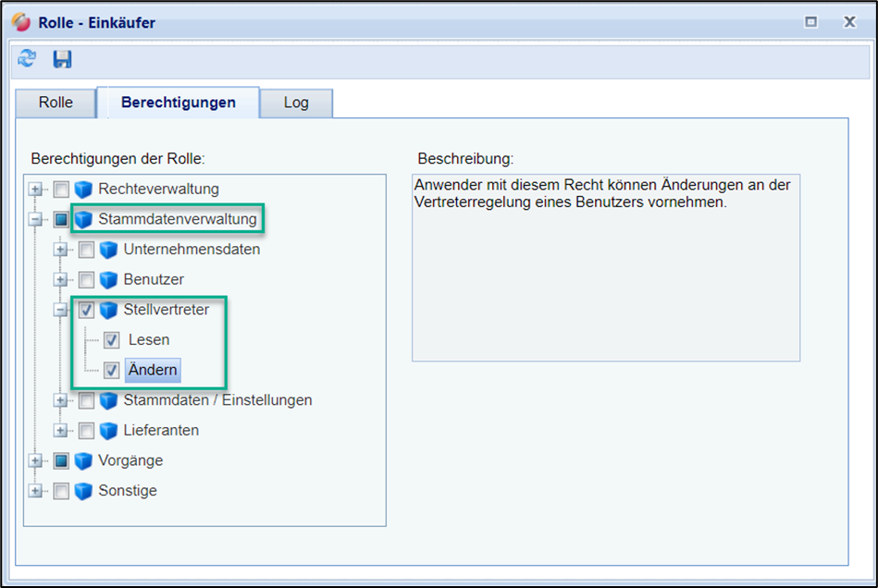Screen dimensions: 878x588
Task: Click the cube icon next to Benutzer
Action: [x=110, y=279]
